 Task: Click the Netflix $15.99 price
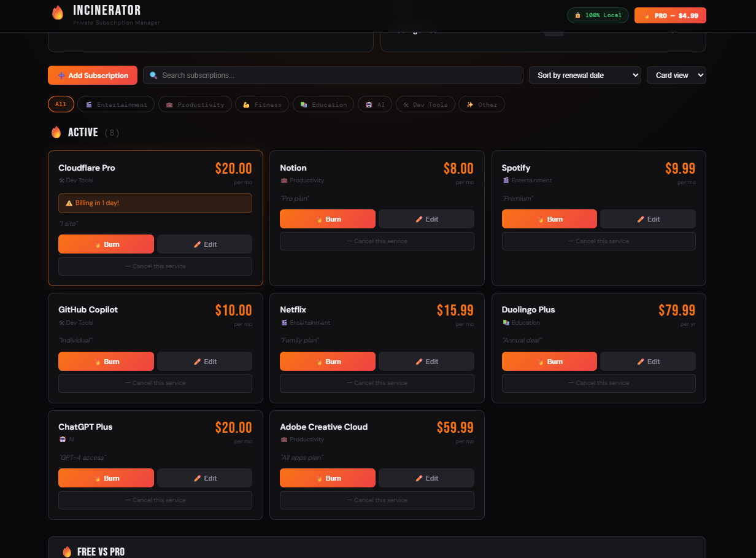tap(455, 311)
